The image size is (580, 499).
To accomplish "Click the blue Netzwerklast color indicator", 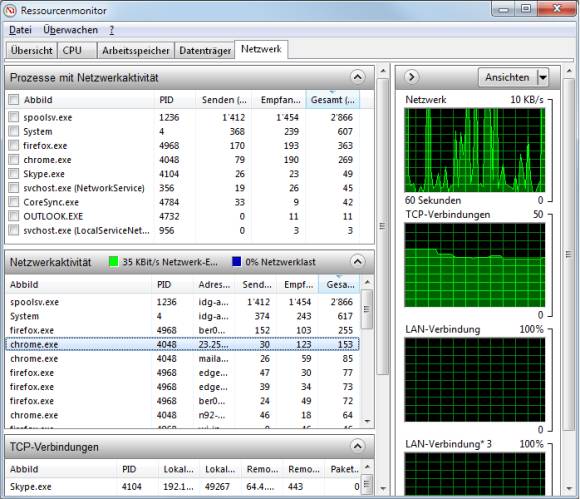I will pyautogui.click(x=236, y=262).
